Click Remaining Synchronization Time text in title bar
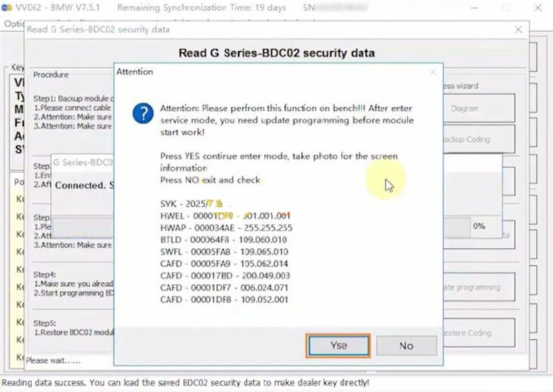 [201, 8]
